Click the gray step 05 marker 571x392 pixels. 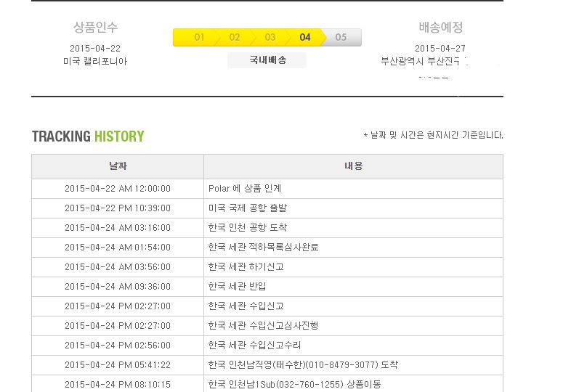pos(341,37)
